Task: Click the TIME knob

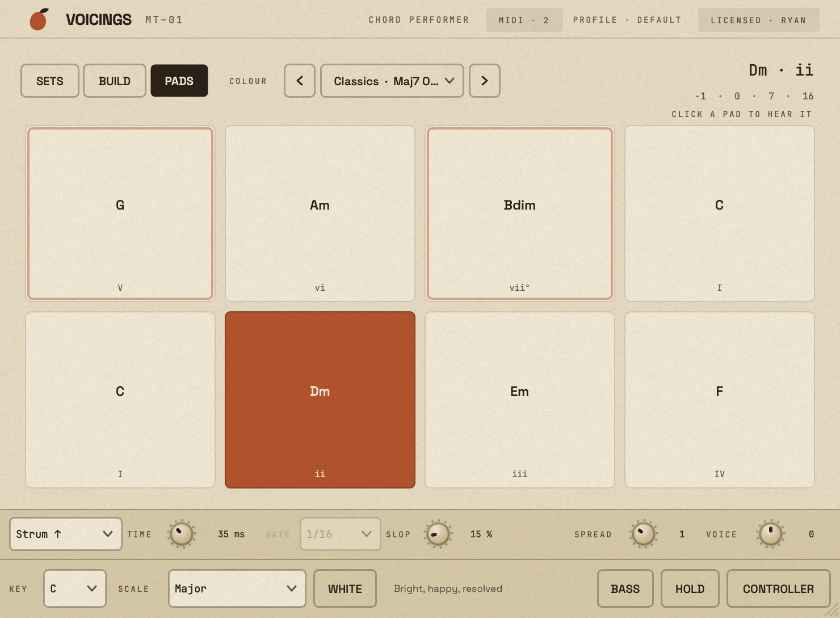Action: pos(182,534)
